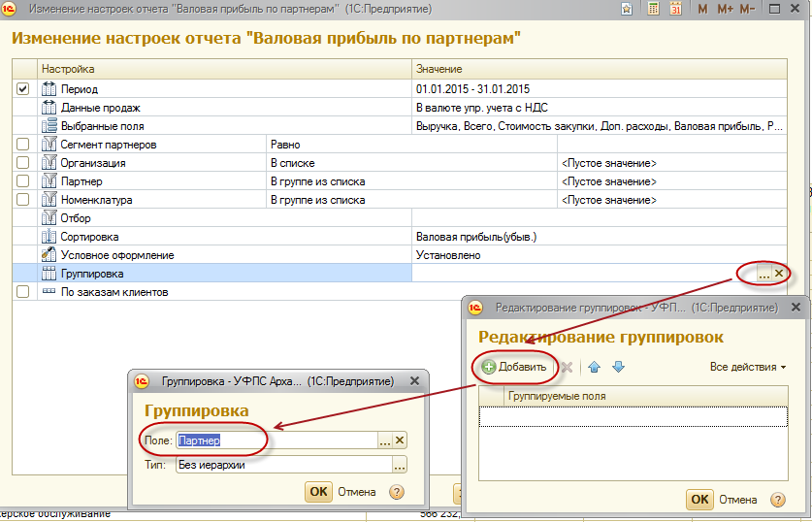812x522 pixels.
Task: Click В группе из списка cell for Партнер
Action: (411, 181)
